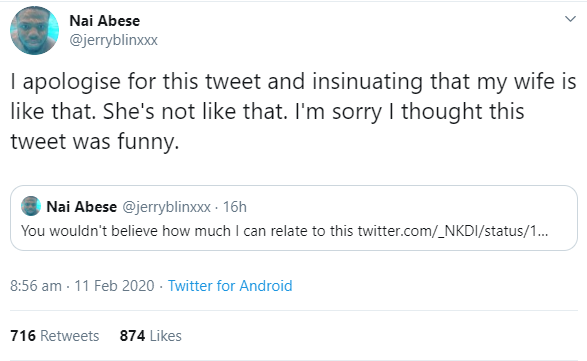Visit the @jerryblinxxx handle under the header name
This screenshot has height=361, width=587.
pos(113,40)
